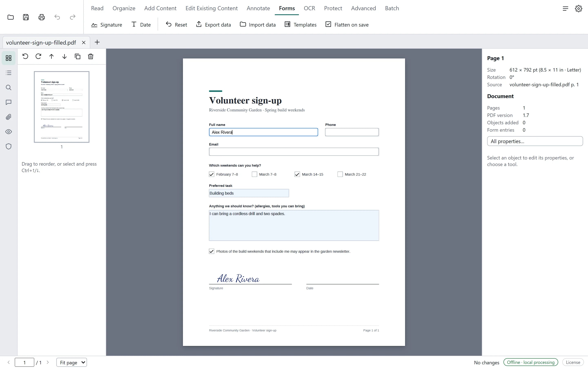Switch to the Organize tab
Image resolution: width=588 pixels, height=368 pixels.
[124, 8]
